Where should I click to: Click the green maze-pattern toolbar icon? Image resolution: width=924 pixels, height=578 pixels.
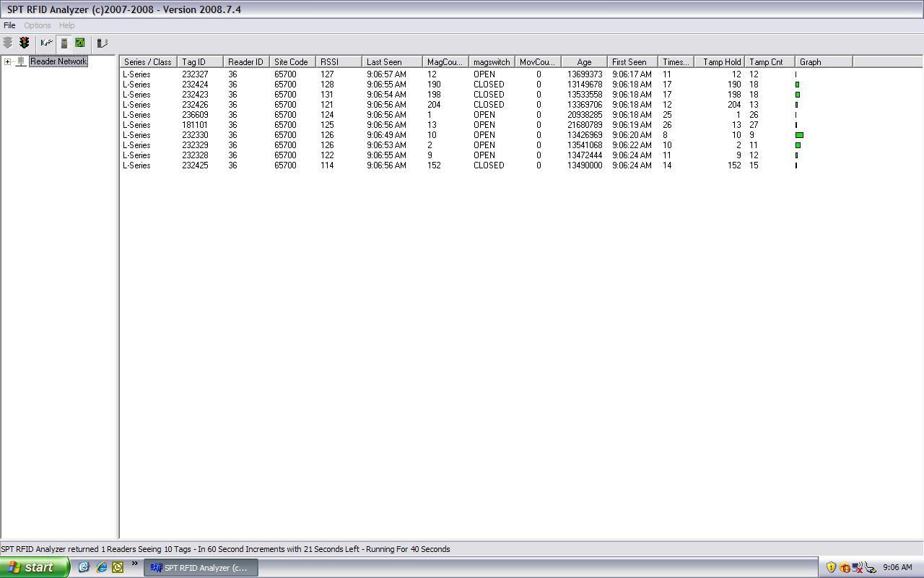click(80, 43)
